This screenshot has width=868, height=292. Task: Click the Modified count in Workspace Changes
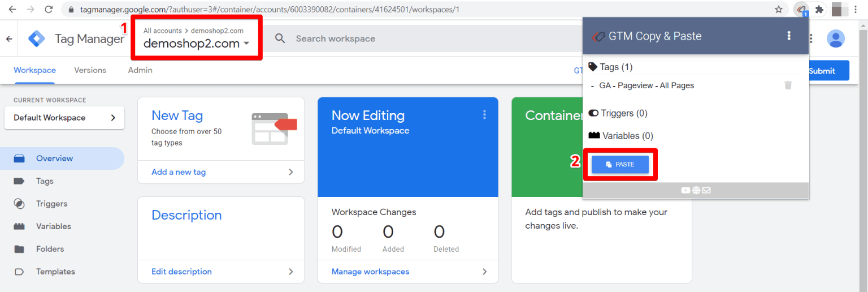tap(337, 231)
